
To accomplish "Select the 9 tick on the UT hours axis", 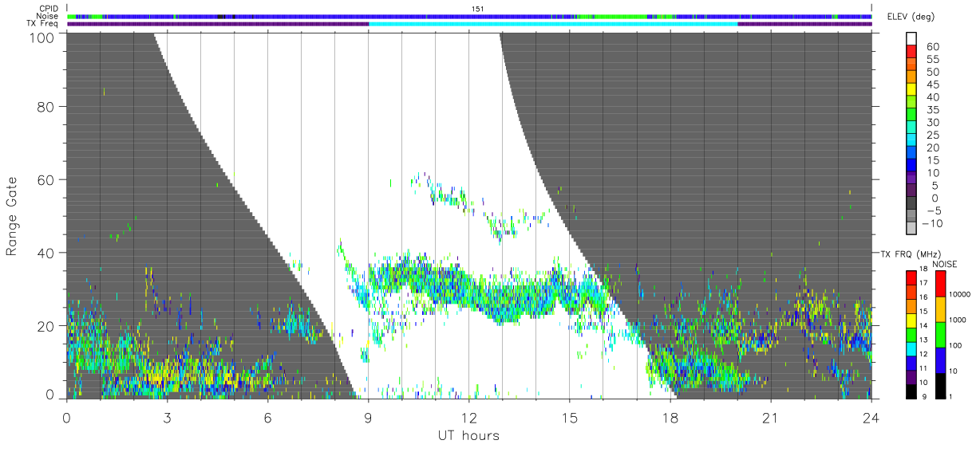I will (x=368, y=417).
